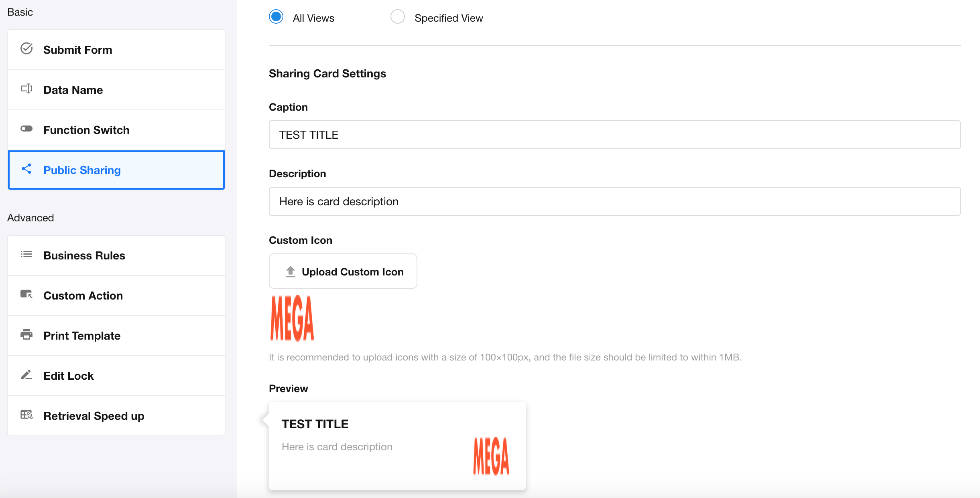Screen dimensions: 980x498
Task: Select the Specified View radio button
Action: [397, 17]
